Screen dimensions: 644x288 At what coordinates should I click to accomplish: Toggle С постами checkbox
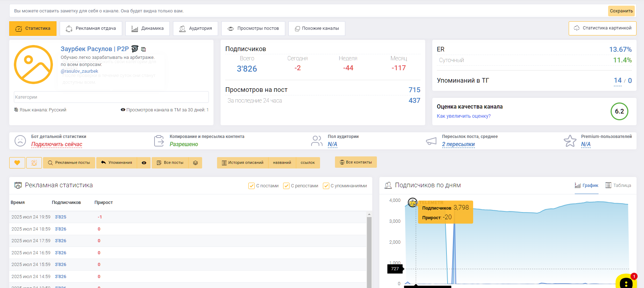(251, 186)
